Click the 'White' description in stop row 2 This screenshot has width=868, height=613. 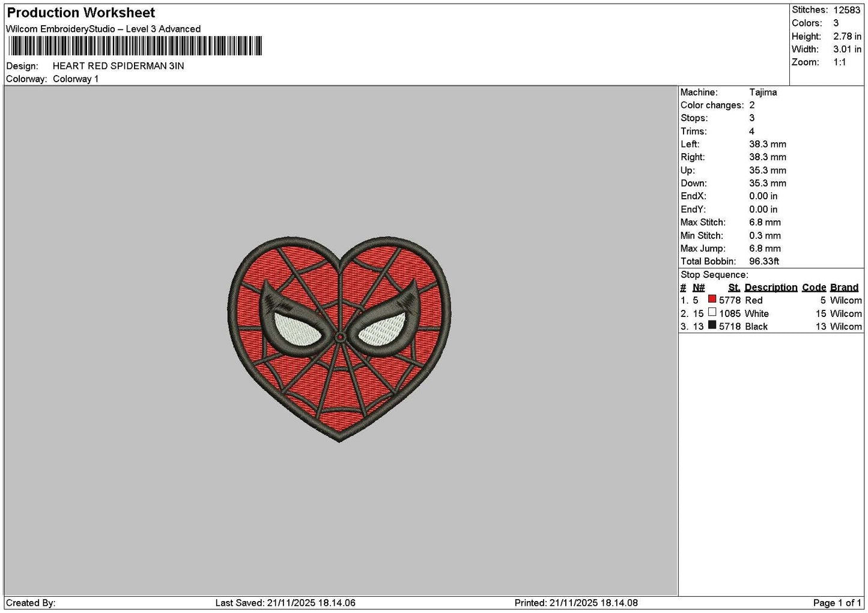pyautogui.click(x=756, y=314)
